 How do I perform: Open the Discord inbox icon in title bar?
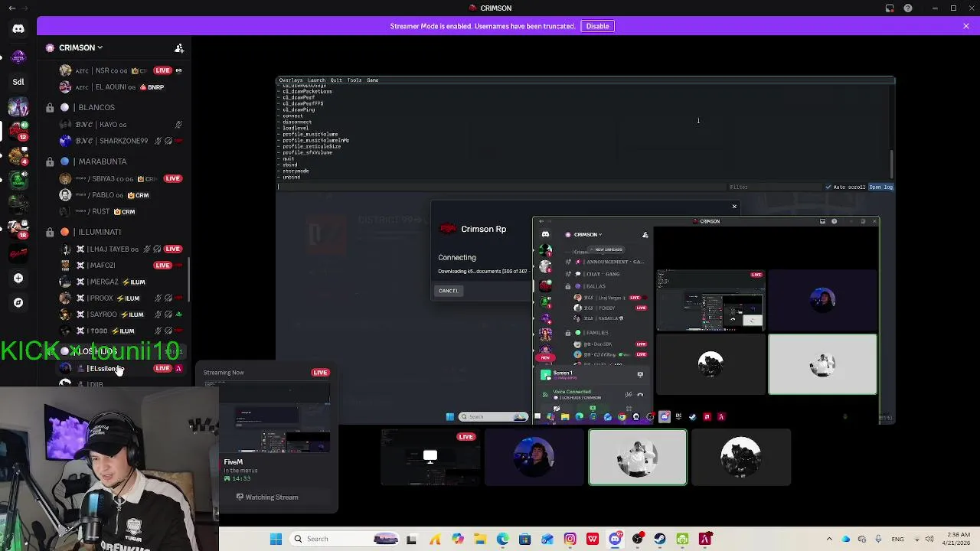point(890,8)
